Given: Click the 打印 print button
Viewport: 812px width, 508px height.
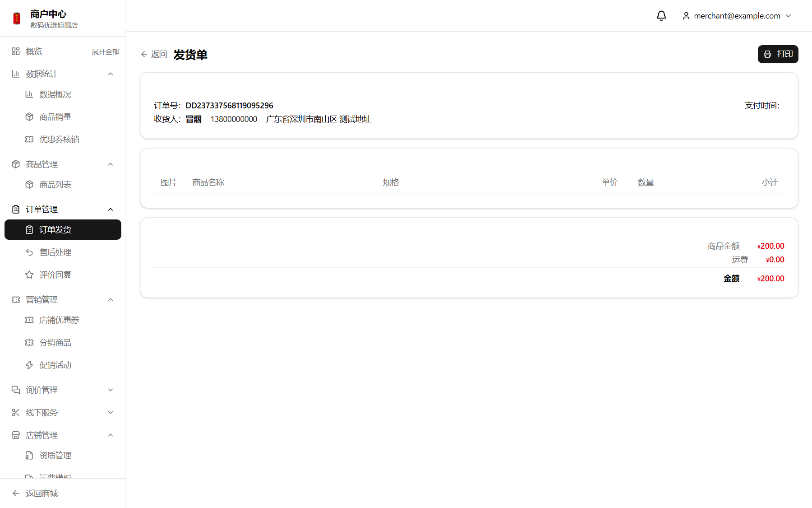Looking at the screenshot, I should point(778,54).
